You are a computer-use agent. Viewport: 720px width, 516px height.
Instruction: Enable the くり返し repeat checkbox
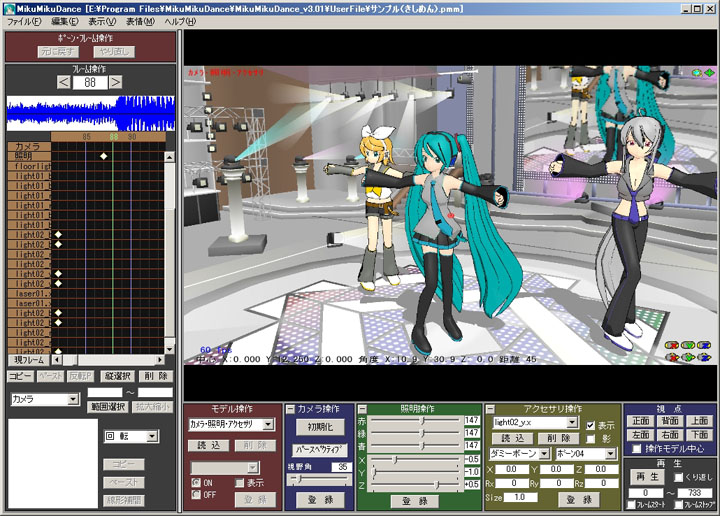tap(678, 477)
